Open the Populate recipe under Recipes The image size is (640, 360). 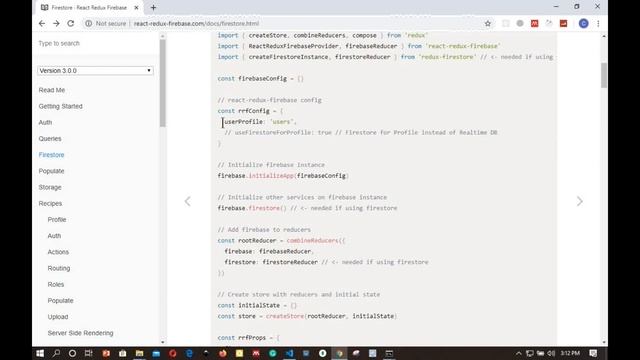pyautogui.click(x=60, y=300)
